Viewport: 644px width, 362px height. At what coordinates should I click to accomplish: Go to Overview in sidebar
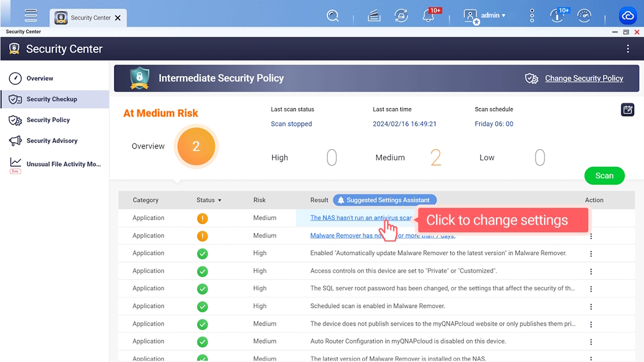click(40, 78)
